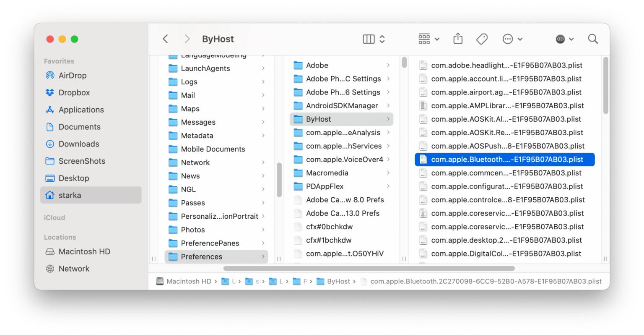Image resolution: width=644 pixels, height=335 pixels.
Task: Select com.apple...hServices folder
Action: click(342, 146)
